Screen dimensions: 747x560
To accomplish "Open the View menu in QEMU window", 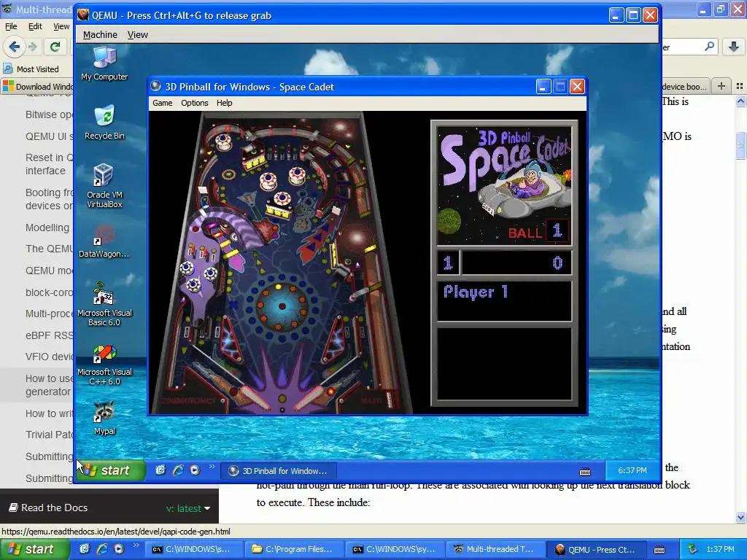I will pyautogui.click(x=138, y=35).
